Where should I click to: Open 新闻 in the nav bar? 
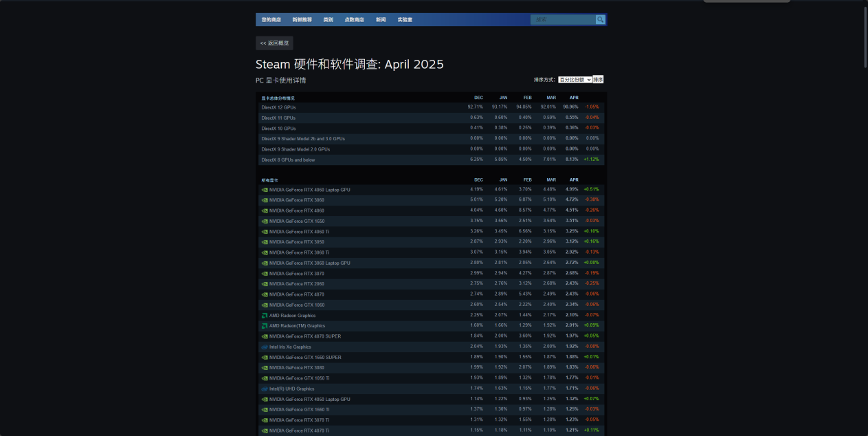[381, 19]
